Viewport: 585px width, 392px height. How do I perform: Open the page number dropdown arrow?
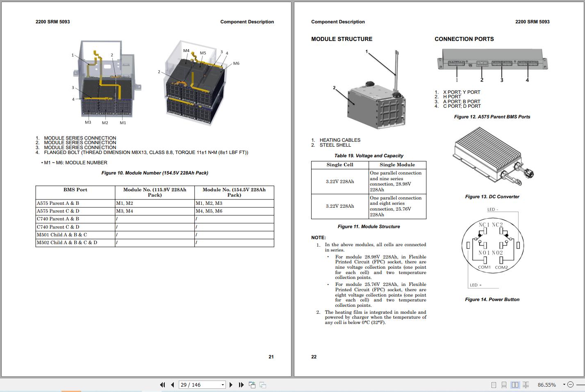(223, 385)
